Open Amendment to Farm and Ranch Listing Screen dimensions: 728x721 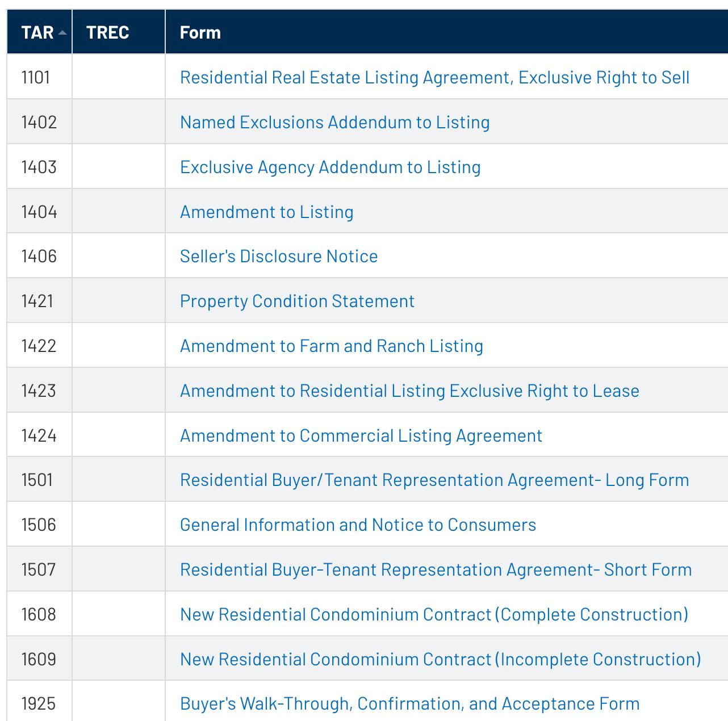pos(332,346)
